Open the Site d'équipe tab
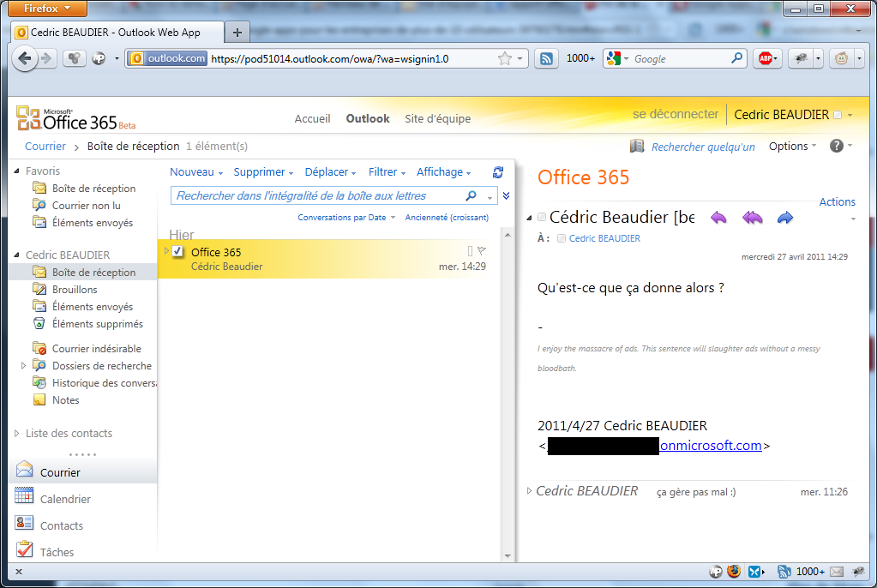The image size is (877, 588). (x=438, y=118)
